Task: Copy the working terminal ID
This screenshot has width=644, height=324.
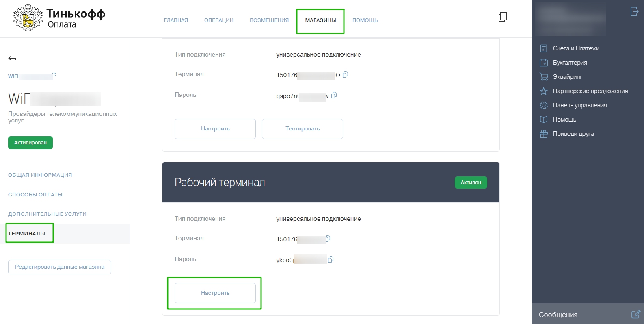Action: [328, 239]
